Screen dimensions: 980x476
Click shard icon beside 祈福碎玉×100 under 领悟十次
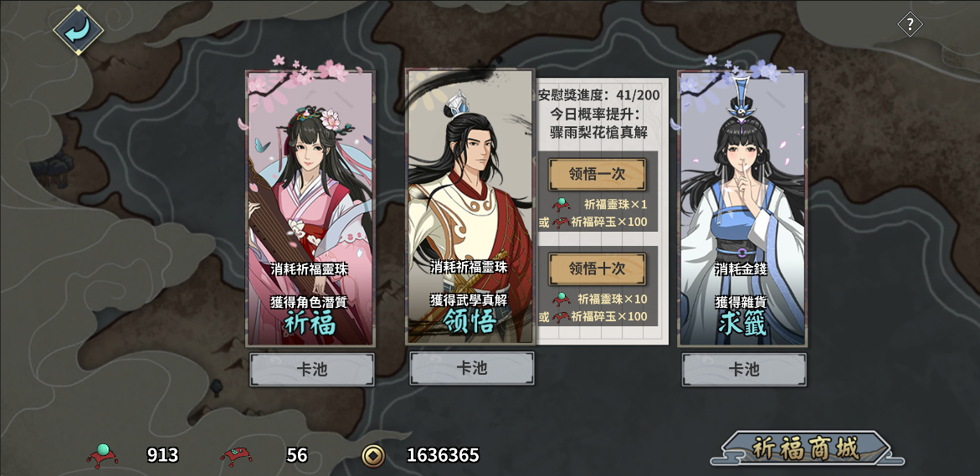click(561, 317)
